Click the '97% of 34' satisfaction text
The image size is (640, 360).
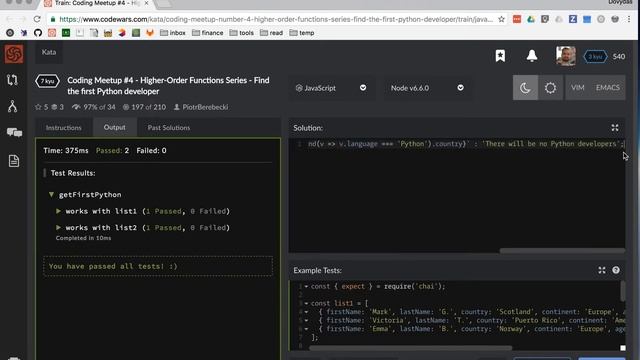99,107
